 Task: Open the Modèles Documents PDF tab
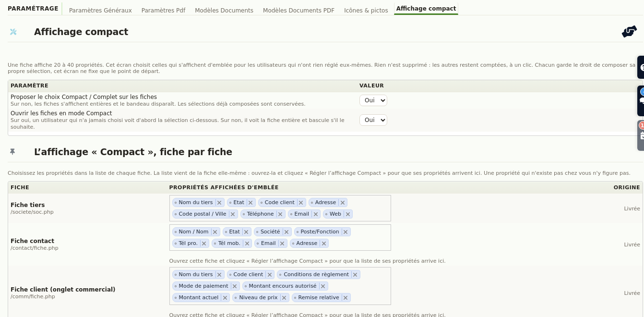tap(298, 11)
